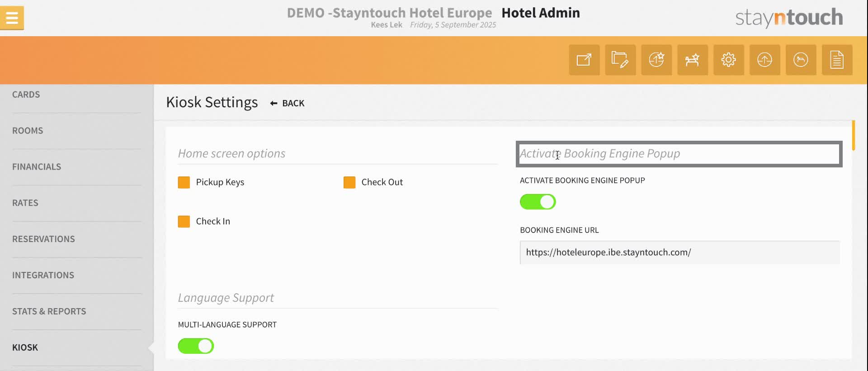Click the bed with star icon
The height and width of the screenshot is (371, 868).
pyautogui.click(x=693, y=60)
